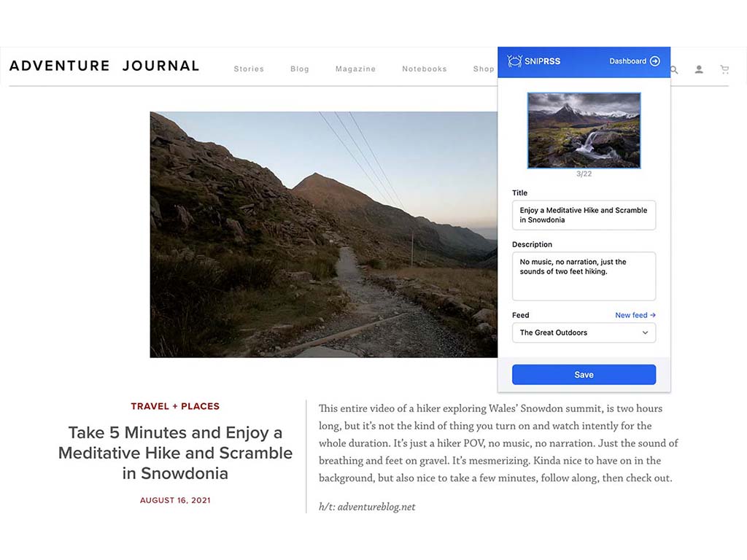Viewport: 747px width, 560px height.
Task: Click the Dashboard arrow circle icon
Action: tap(655, 61)
